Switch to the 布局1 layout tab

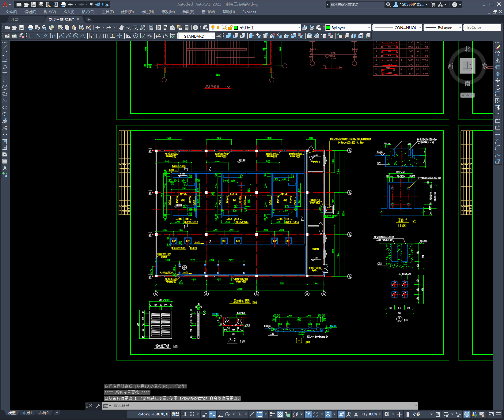click(27, 413)
